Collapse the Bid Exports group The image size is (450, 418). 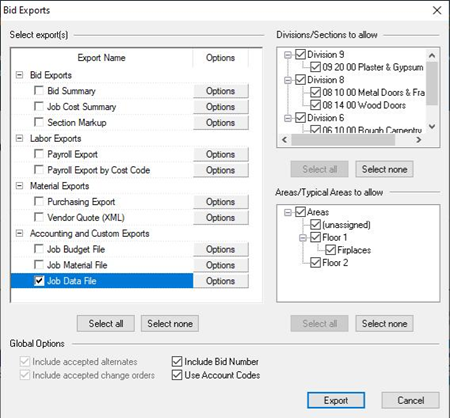coord(20,75)
